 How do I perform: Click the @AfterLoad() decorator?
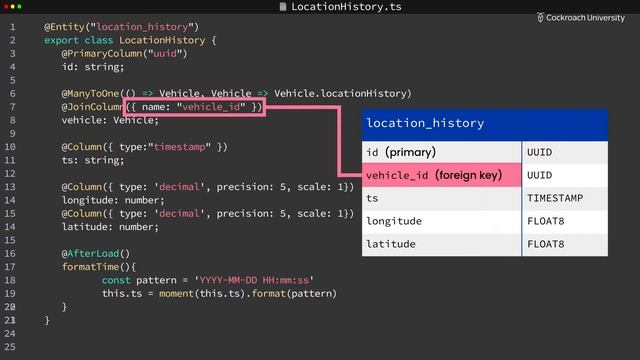pos(96,253)
